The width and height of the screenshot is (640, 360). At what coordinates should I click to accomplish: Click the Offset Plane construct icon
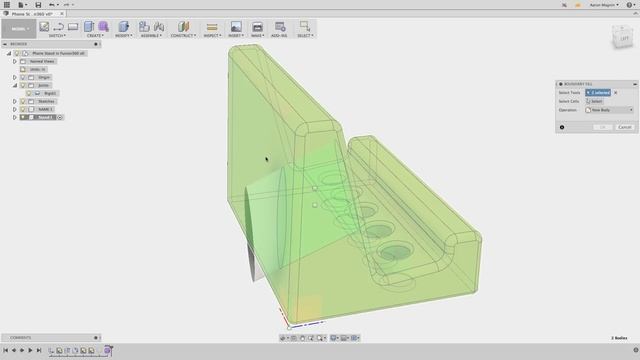click(x=184, y=27)
